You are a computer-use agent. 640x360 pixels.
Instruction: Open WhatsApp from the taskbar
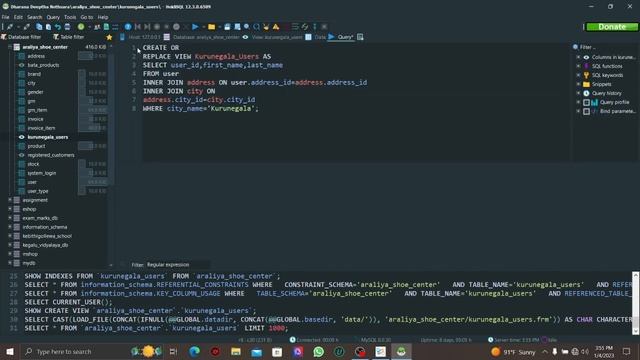[x=318, y=351]
